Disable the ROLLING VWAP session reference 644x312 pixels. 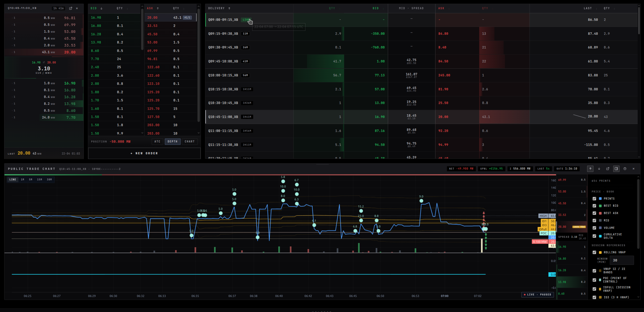[595, 252]
